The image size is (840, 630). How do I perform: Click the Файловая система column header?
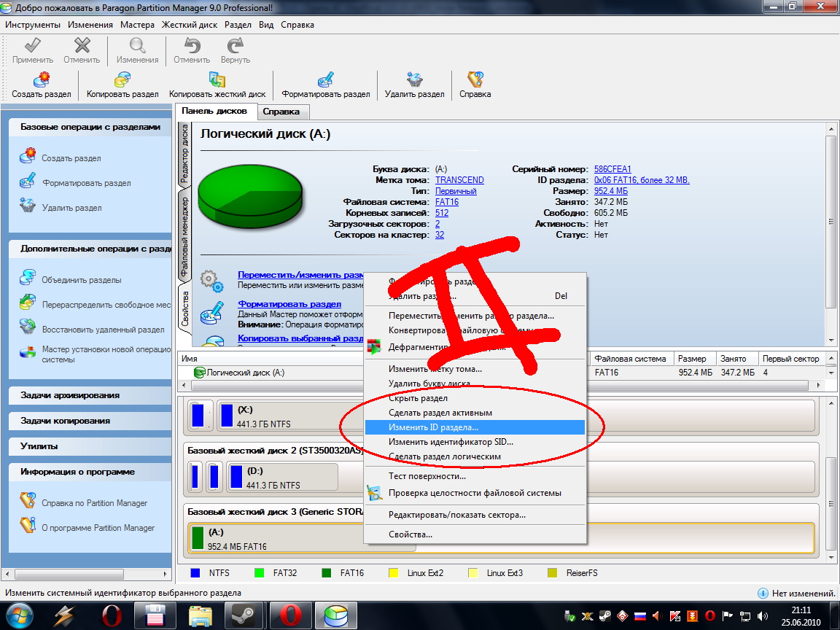click(x=631, y=359)
